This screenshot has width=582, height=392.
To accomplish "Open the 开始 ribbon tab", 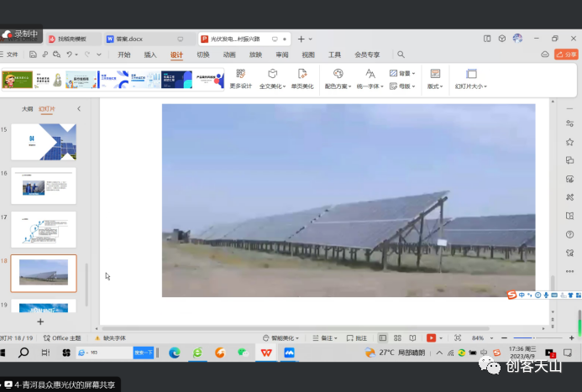I will 124,55.
